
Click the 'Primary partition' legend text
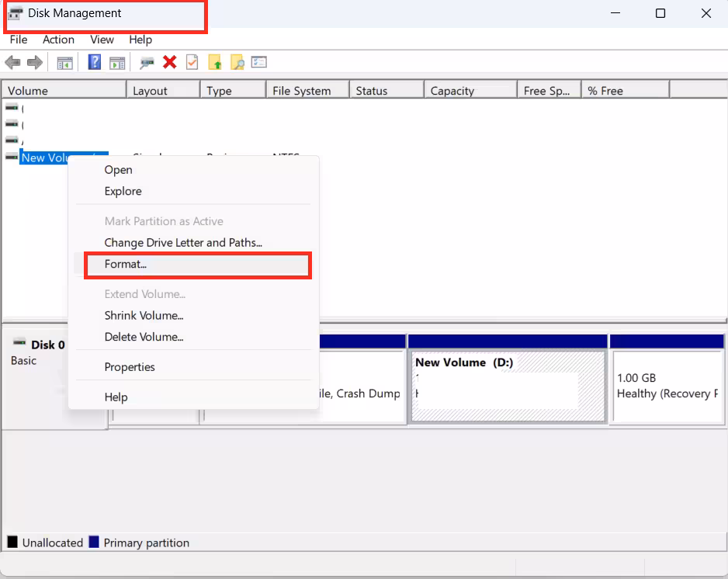[146, 543]
